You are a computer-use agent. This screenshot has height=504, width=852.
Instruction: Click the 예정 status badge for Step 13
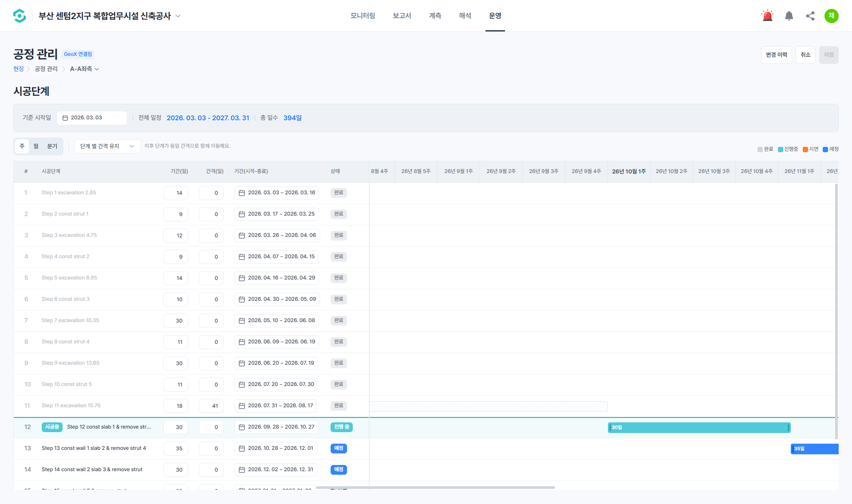pos(339,449)
